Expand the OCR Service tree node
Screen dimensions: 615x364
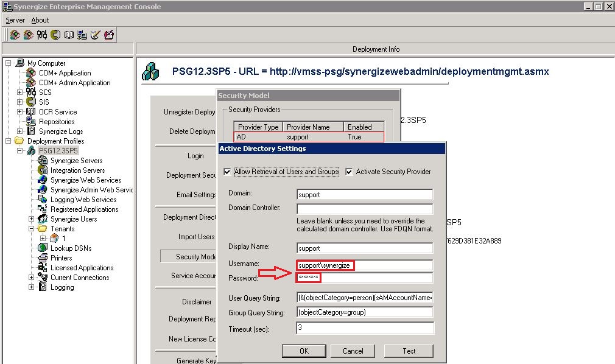pyautogui.click(x=20, y=112)
